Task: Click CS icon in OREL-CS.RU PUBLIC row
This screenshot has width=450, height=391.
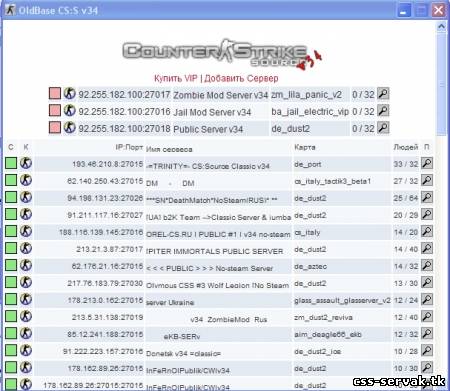Action: (x=26, y=231)
